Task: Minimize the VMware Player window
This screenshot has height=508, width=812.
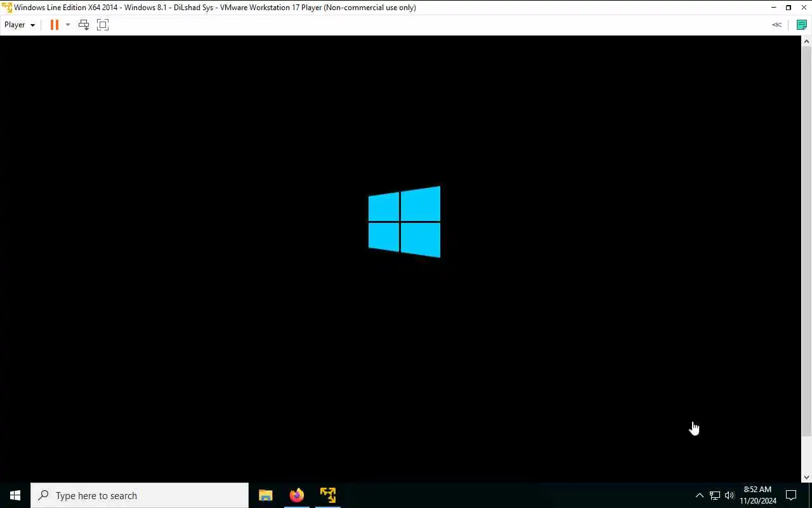Action: (x=773, y=8)
